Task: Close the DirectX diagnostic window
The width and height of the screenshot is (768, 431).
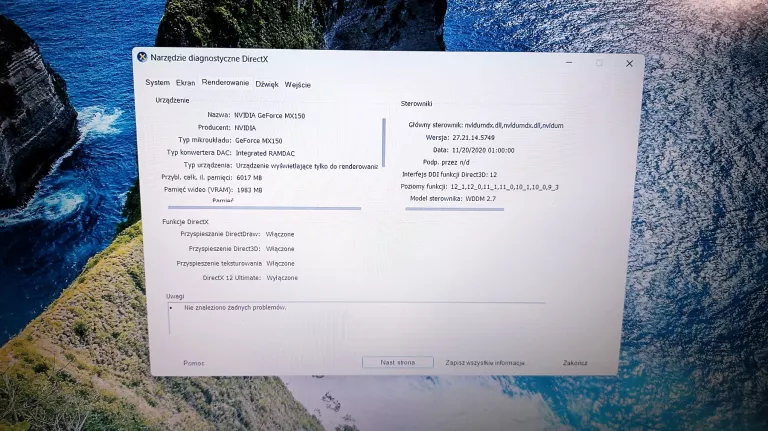Action: coord(629,64)
